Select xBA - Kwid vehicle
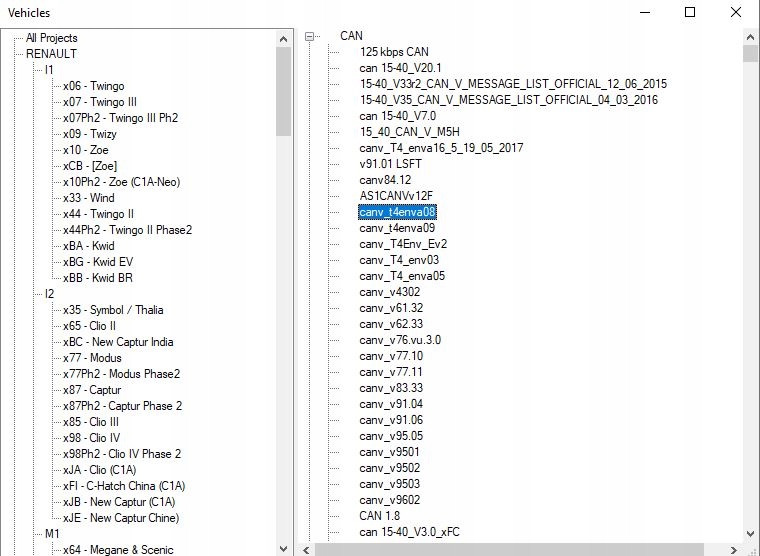760x556 pixels. coord(89,246)
